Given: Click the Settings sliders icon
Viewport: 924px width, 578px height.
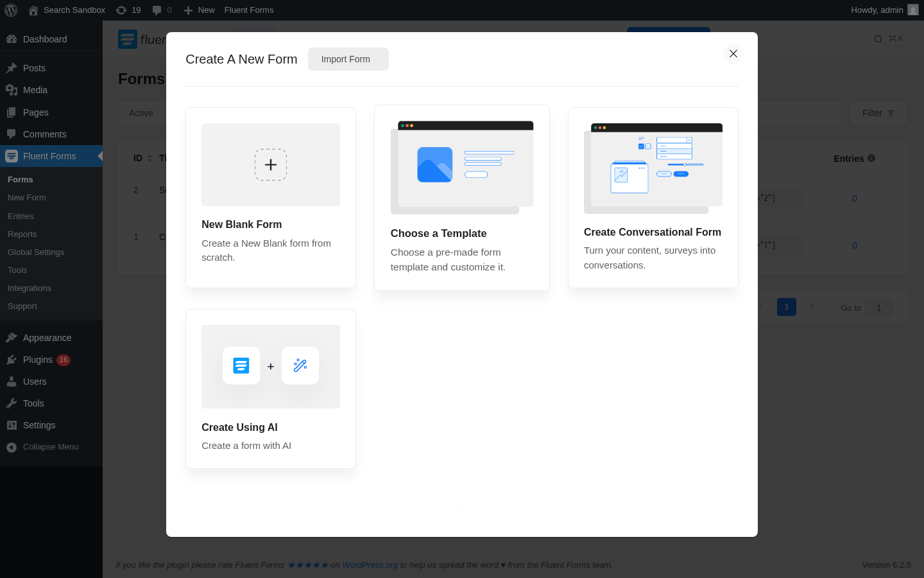Looking at the screenshot, I should (x=12, y=425).
